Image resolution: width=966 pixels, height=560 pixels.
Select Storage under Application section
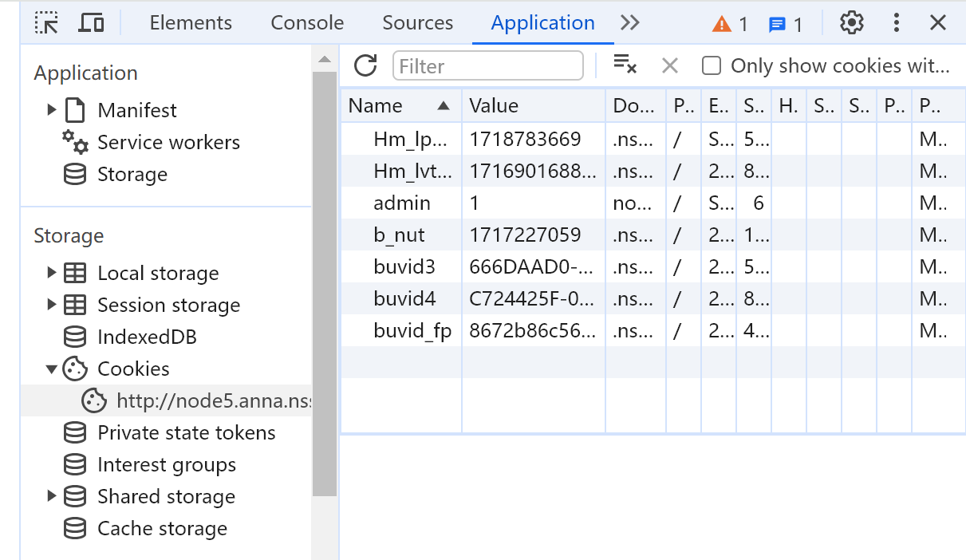132,174
